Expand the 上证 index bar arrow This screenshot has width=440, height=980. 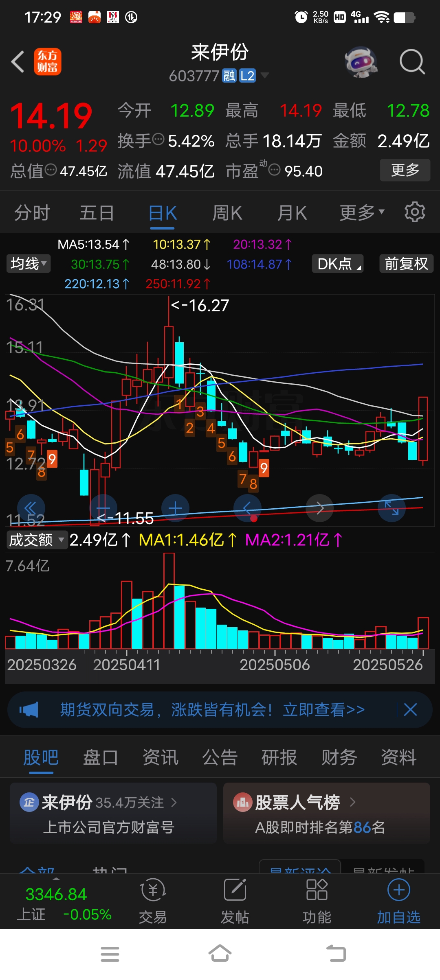click(56, 878)
